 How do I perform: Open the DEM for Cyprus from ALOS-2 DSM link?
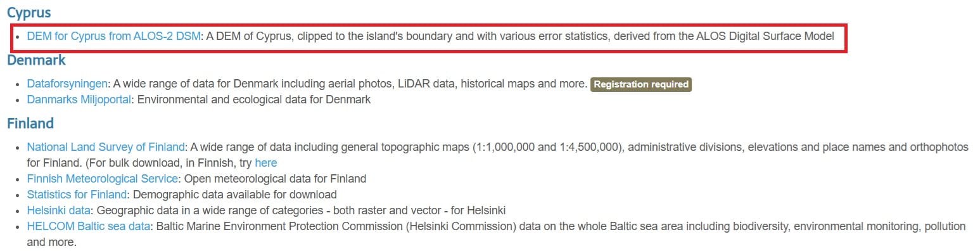coord(113,36)
